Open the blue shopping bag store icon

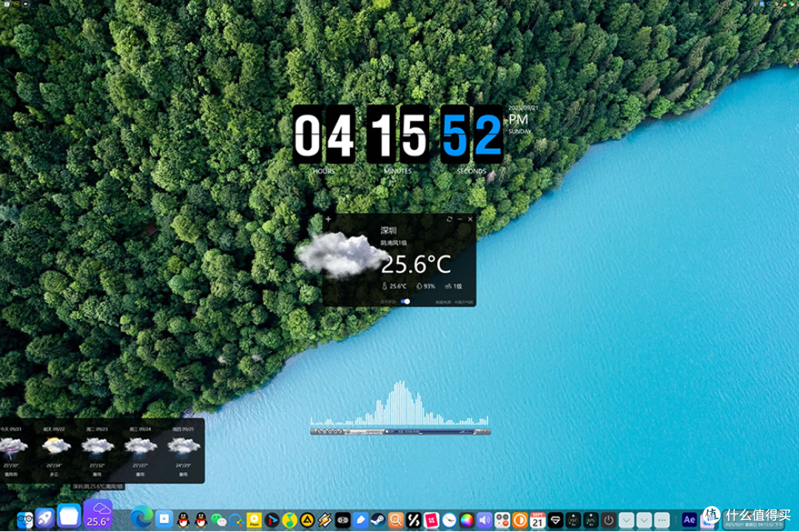164,519
